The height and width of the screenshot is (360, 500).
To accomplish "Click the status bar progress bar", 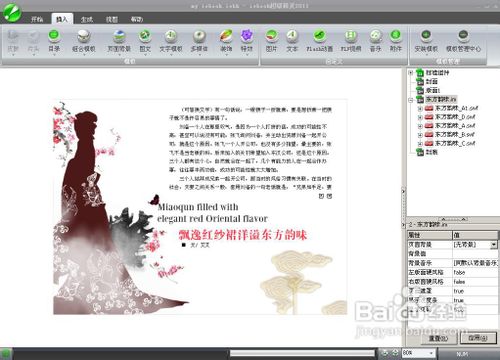I will (302, 353).
